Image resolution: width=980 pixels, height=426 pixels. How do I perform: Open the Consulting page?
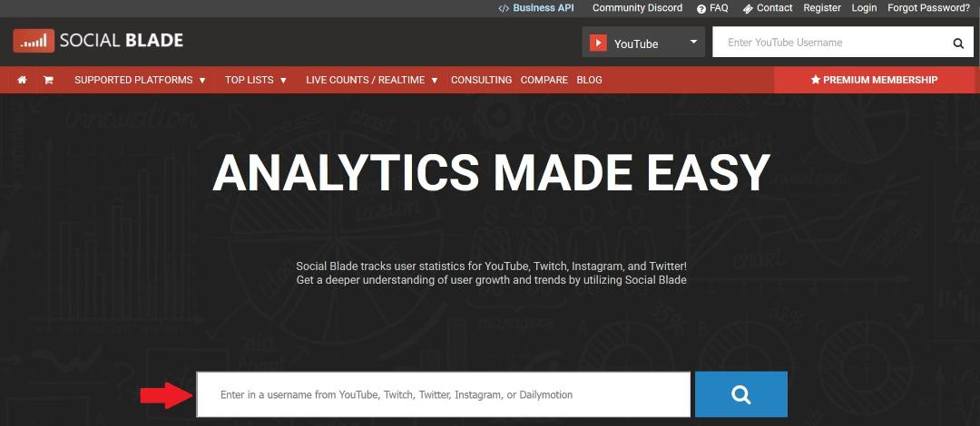(481, 80)
